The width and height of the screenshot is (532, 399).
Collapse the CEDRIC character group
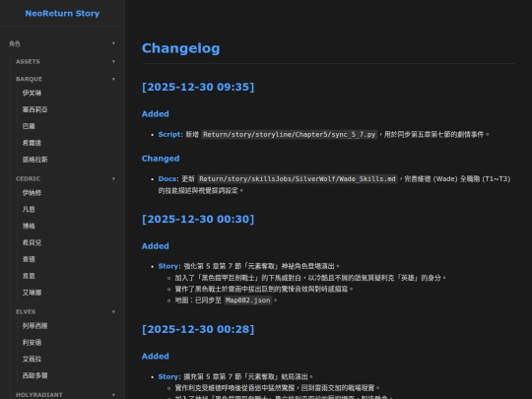[65, 178]
